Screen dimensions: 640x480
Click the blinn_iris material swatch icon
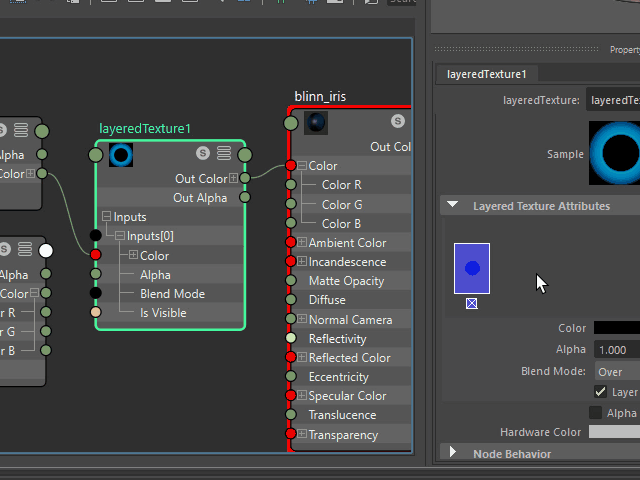(316, 123)
